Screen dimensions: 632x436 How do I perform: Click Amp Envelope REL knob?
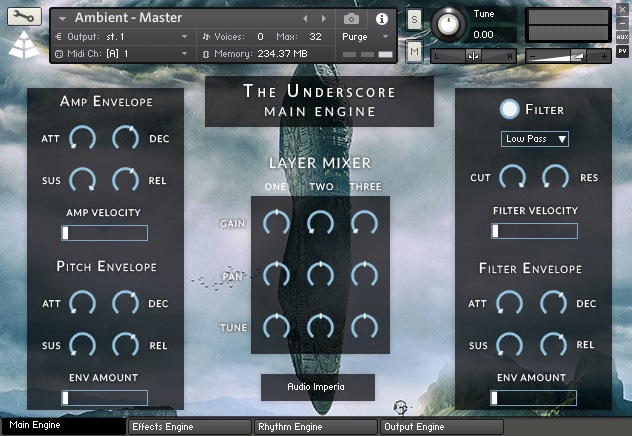125,180
